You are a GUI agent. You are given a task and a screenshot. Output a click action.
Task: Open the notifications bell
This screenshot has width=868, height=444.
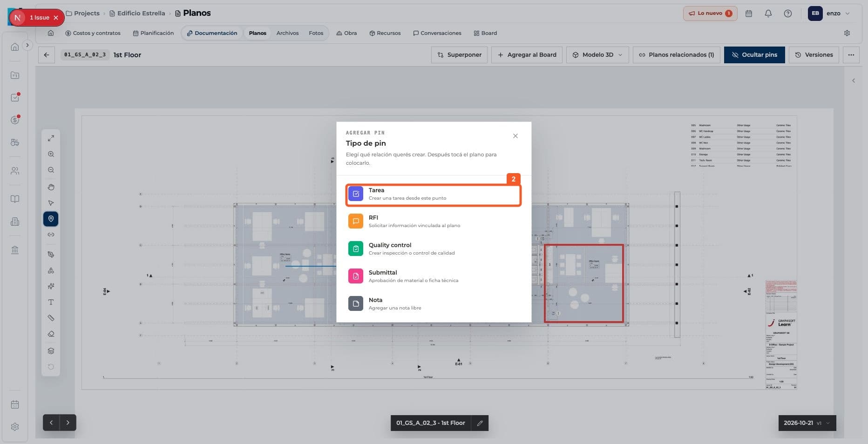pyautogui.click(x=768, y=13)
